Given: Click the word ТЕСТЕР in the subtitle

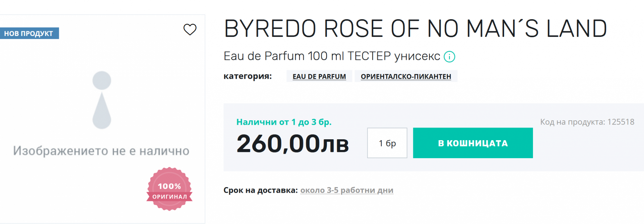Looking at the screenshot, I should [x=369, y=56].
